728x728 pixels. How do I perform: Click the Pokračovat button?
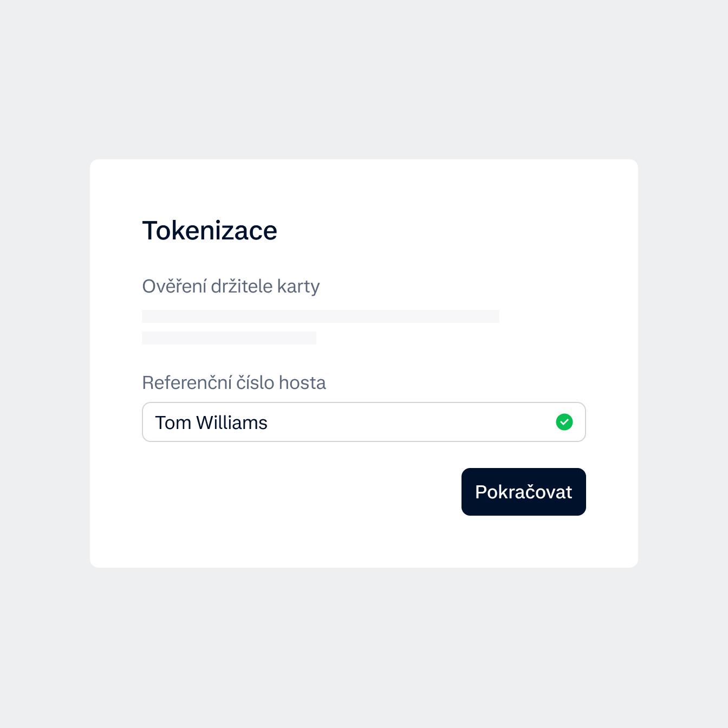(x=523, y=492)
